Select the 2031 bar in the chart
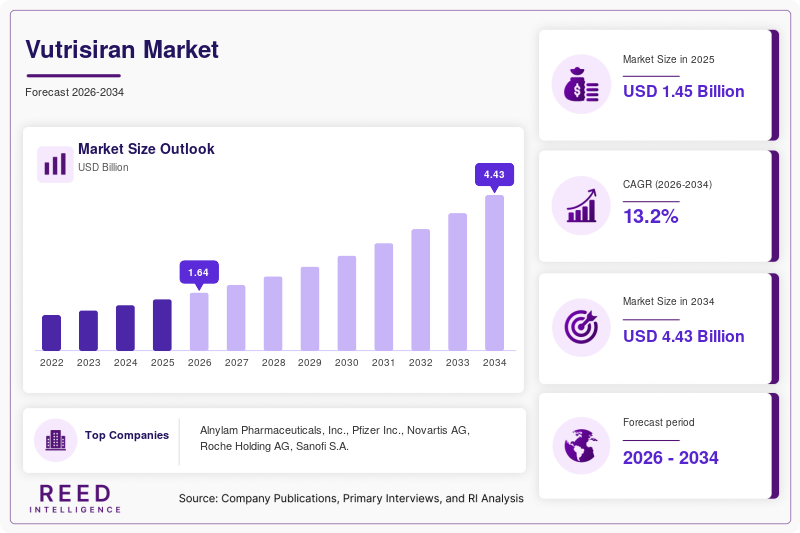The height and width of the screenshot is (533, 800). [x=384, y=297]
